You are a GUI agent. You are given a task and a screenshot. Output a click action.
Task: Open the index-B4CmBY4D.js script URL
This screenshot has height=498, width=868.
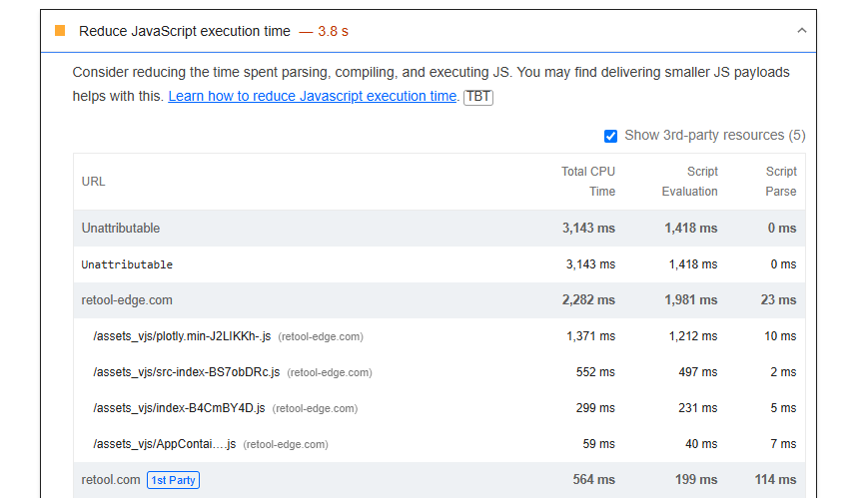[x=179, y=408]
